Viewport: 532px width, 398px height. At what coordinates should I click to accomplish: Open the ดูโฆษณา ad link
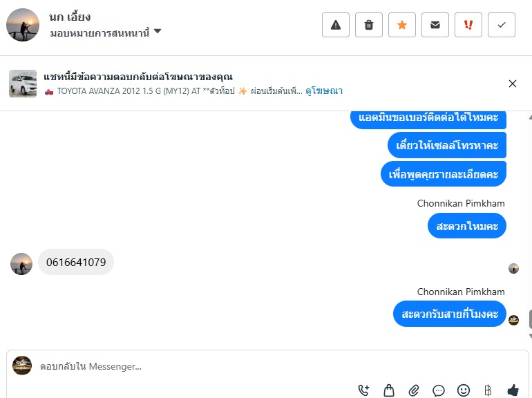pyautogui.click(x=324, y=91)
